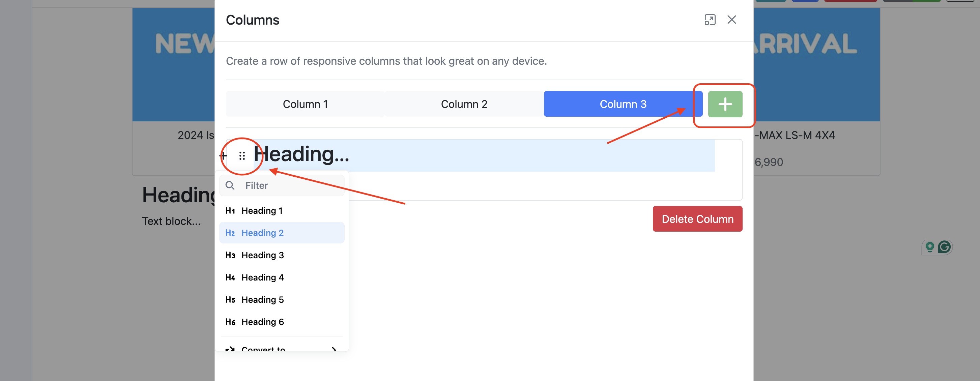The width and height of the screenshot is (980, 381).
Task: Switch to the Column 2 tab
Action: pyautogui.click(x=464, y=104)
